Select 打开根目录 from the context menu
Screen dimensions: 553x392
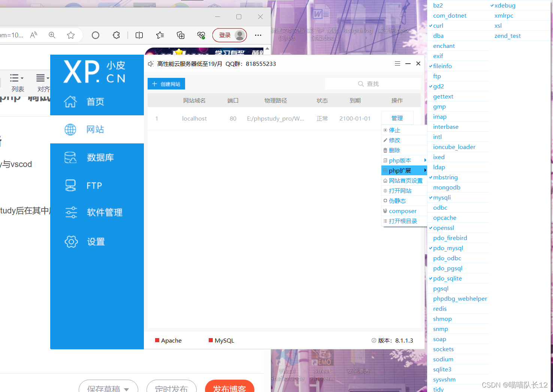[x=404, y=221]
